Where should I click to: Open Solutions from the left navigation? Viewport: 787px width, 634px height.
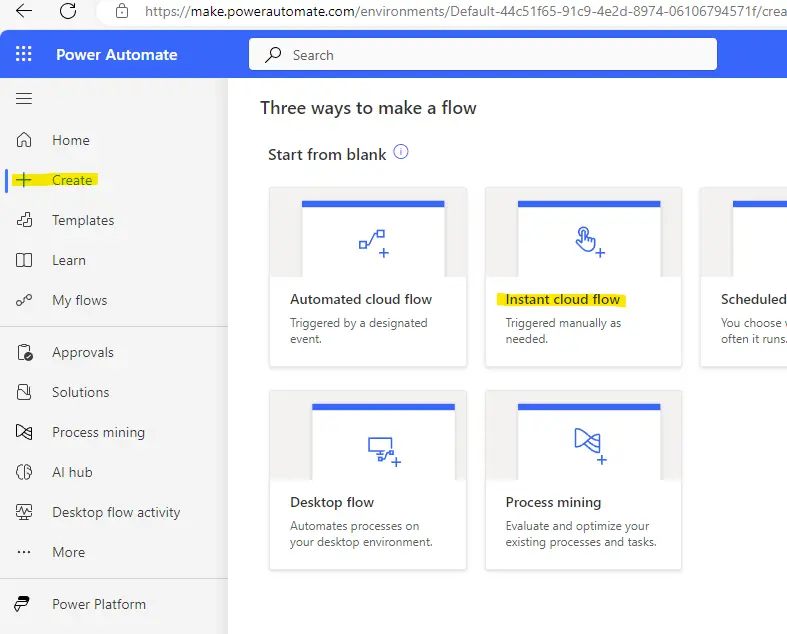click(x=80, y=392)
